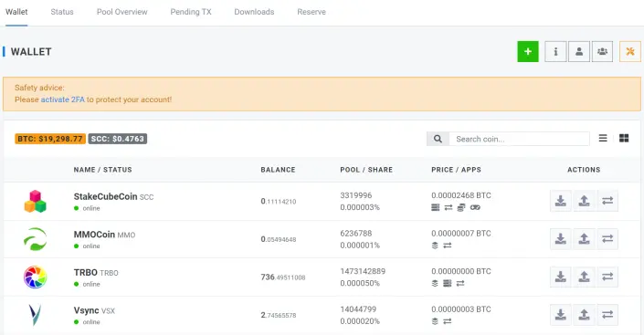Open the group users icon button
The image size is (644, 335).
pyautogui.click(x=602, y=52)
